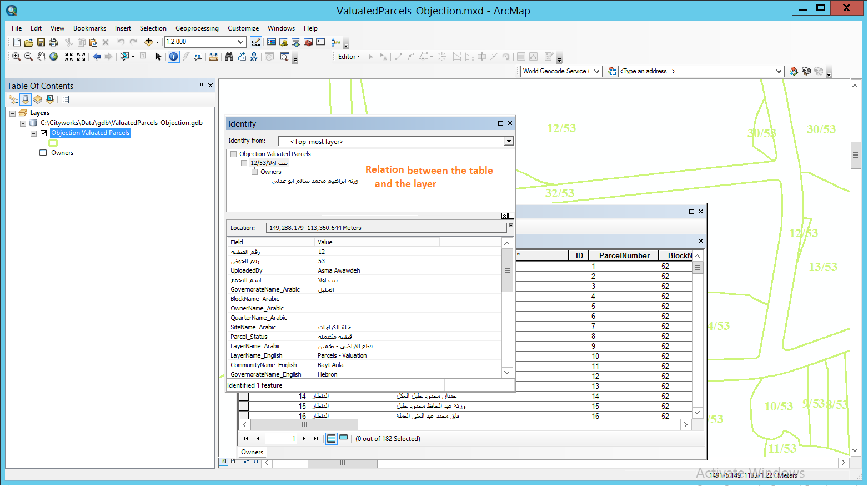
Task: Select the Pan hand tool
Action: coord(41,57)
